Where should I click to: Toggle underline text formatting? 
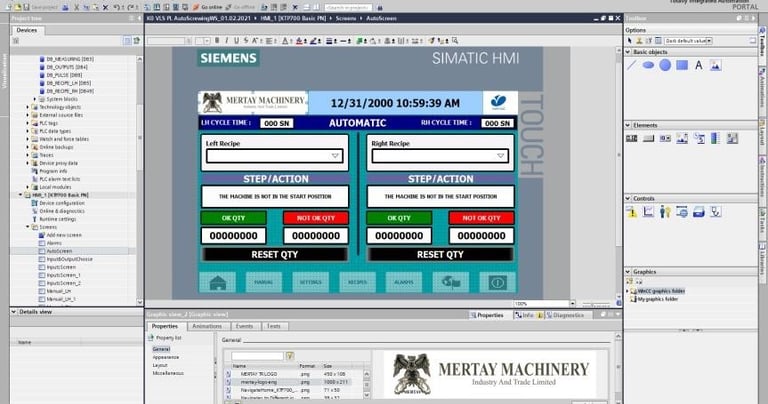point(236,41)
